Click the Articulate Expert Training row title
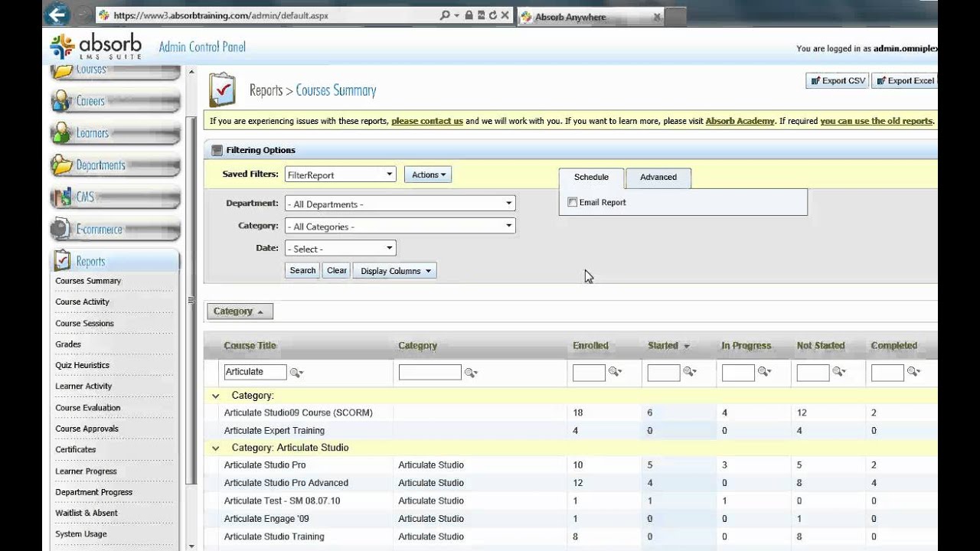 (274, 431)
